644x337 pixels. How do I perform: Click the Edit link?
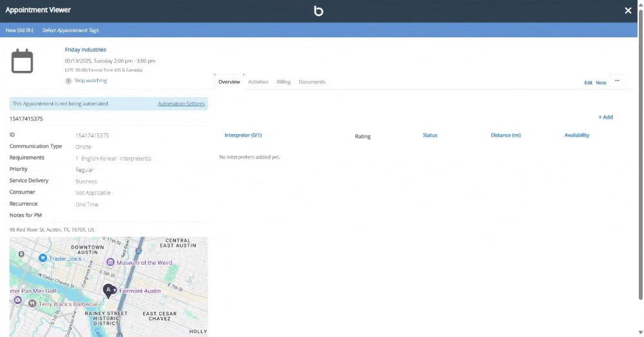pos(588,82)
